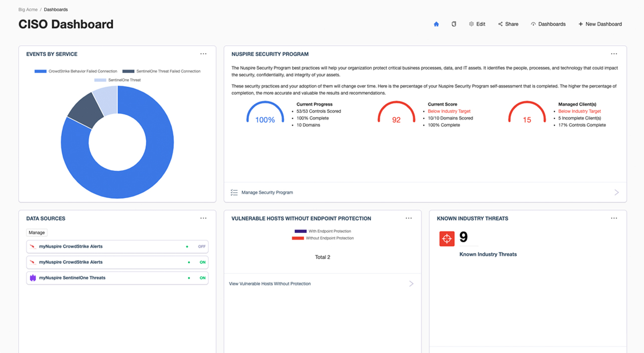
Task: Click the green status dot on SentinelOne row
Action: click(189, 277)
